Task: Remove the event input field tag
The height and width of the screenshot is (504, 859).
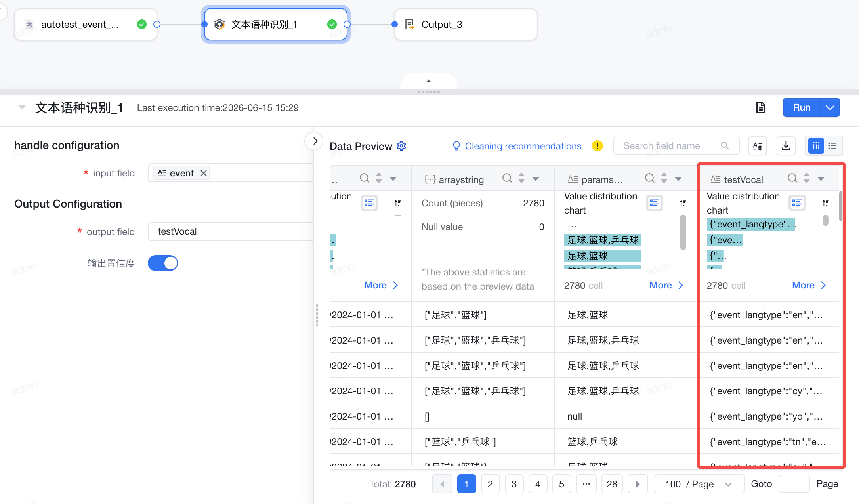Action: pos(204,173)
